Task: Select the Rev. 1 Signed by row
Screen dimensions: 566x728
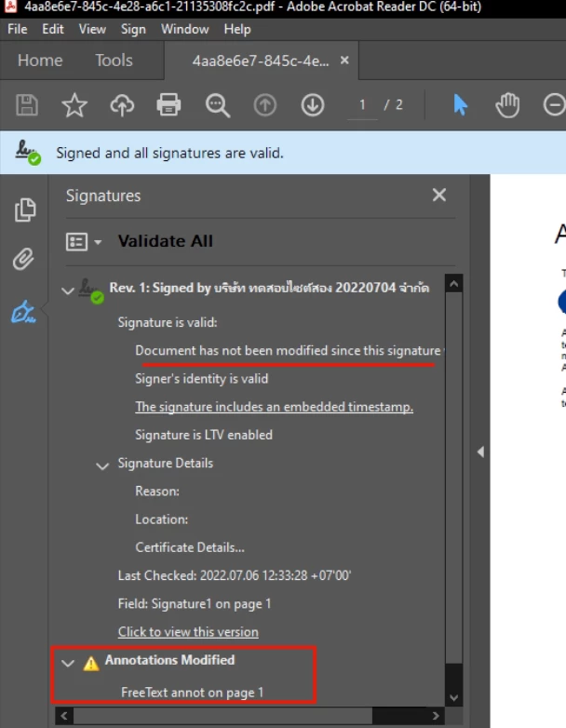Action: tap(269, 288)
